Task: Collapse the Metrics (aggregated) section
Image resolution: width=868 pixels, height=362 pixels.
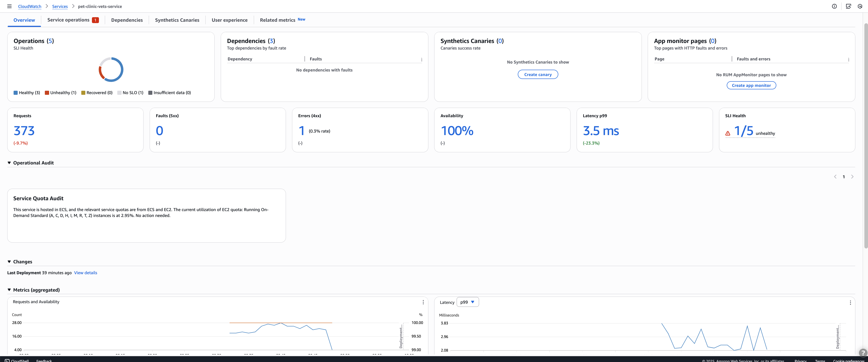Action: [x=9, y=290]
